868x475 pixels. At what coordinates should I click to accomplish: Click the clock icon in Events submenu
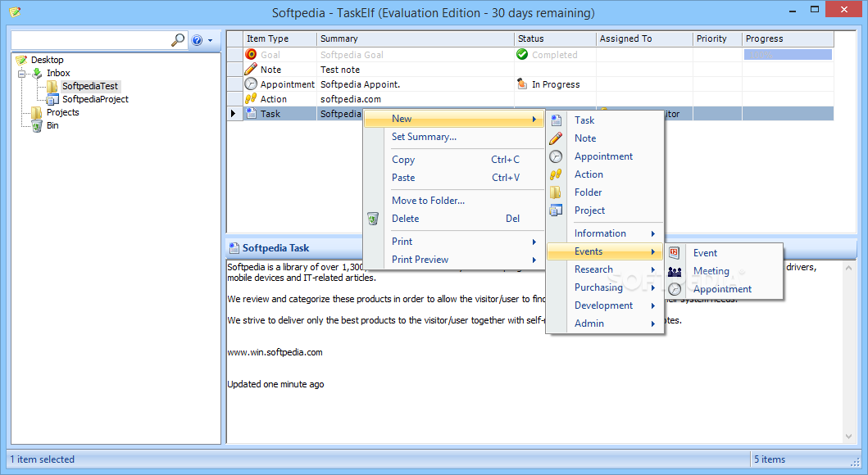coord(675,289)
